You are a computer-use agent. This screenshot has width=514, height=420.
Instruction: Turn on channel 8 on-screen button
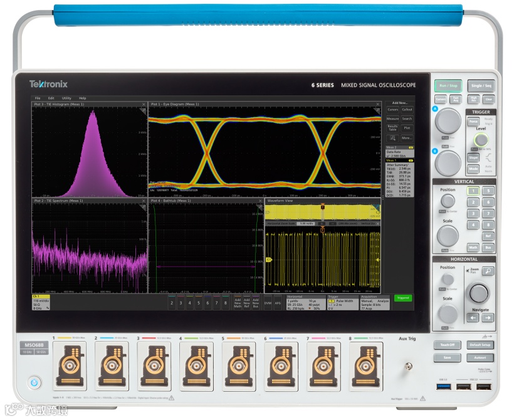pyautogui.click(x=225, y=303)
